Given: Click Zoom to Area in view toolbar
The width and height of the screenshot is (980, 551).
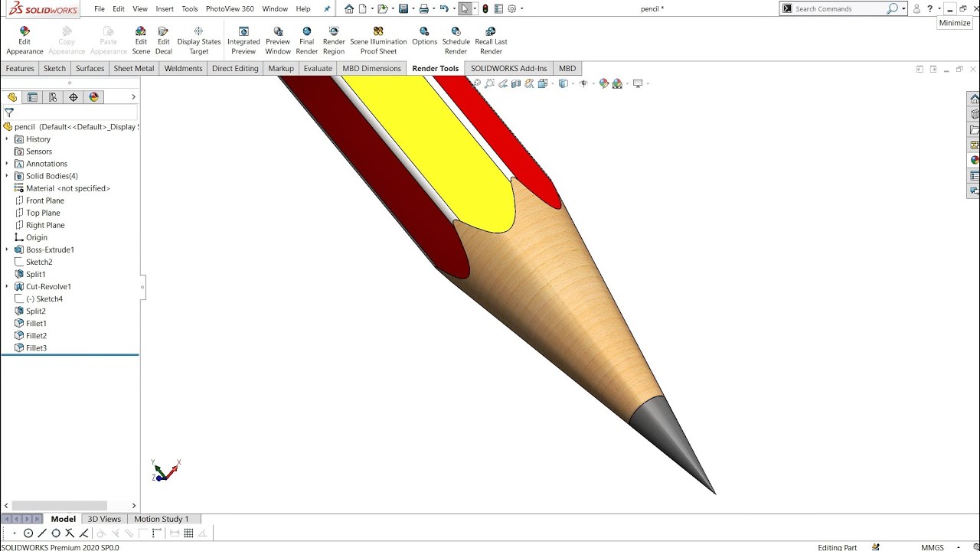Looking at the screenshot, I should pyautogui.click(x=491, y=83).
